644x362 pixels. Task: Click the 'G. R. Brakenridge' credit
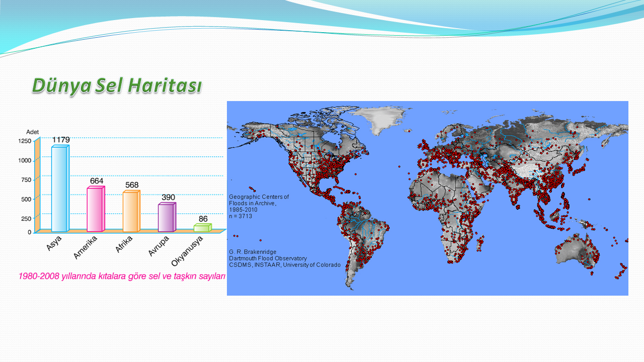tap(253, 251)
